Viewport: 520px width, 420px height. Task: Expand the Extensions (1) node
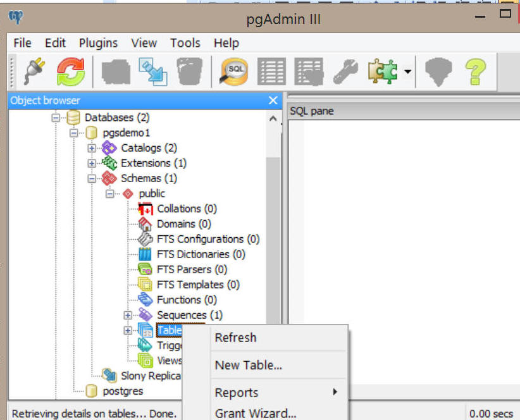point(92,163)
